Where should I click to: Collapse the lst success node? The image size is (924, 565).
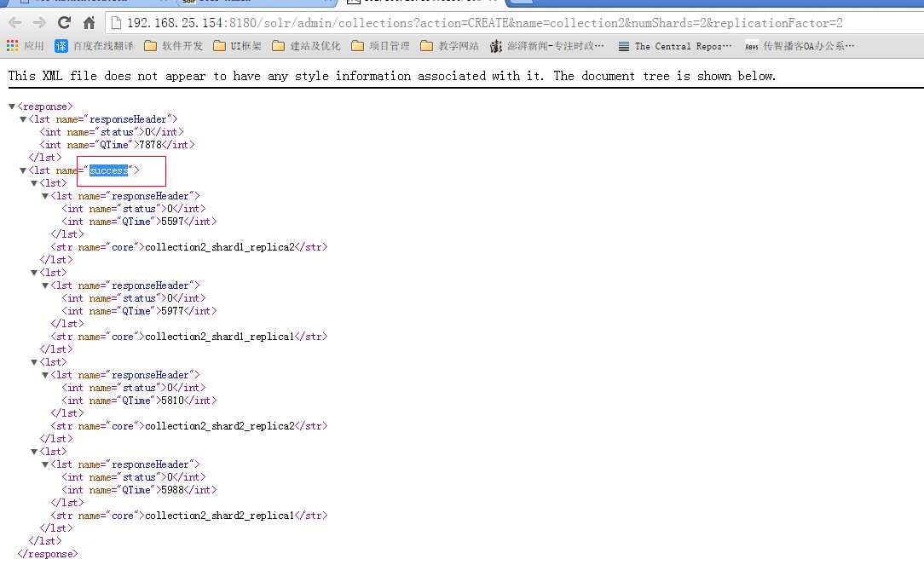click(22, 170)
